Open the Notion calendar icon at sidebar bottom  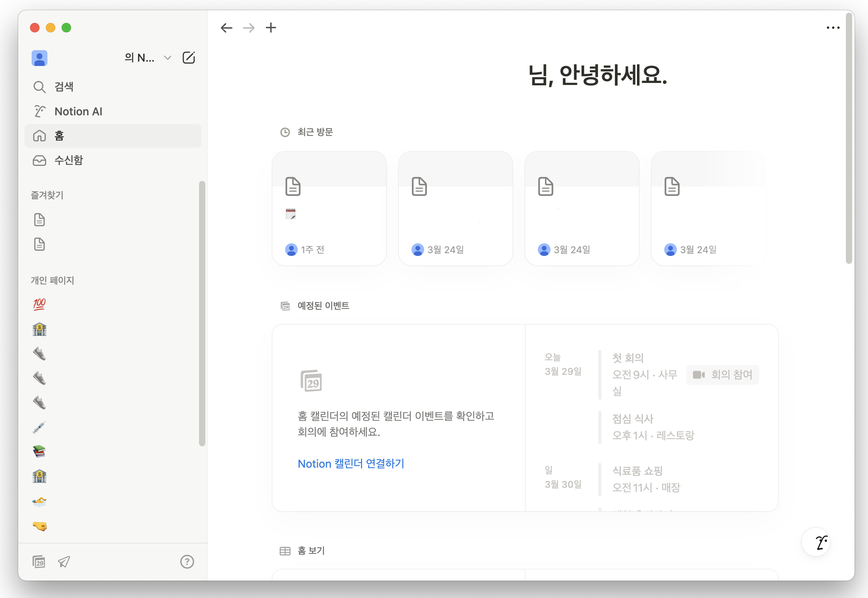(x=39, y=561)
